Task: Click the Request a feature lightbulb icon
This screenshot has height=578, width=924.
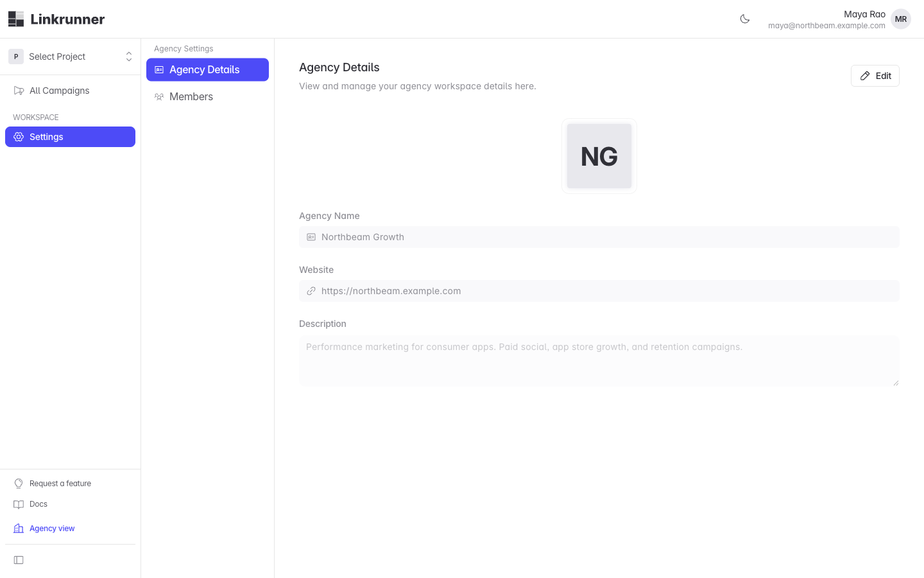Action: [19, 484]
